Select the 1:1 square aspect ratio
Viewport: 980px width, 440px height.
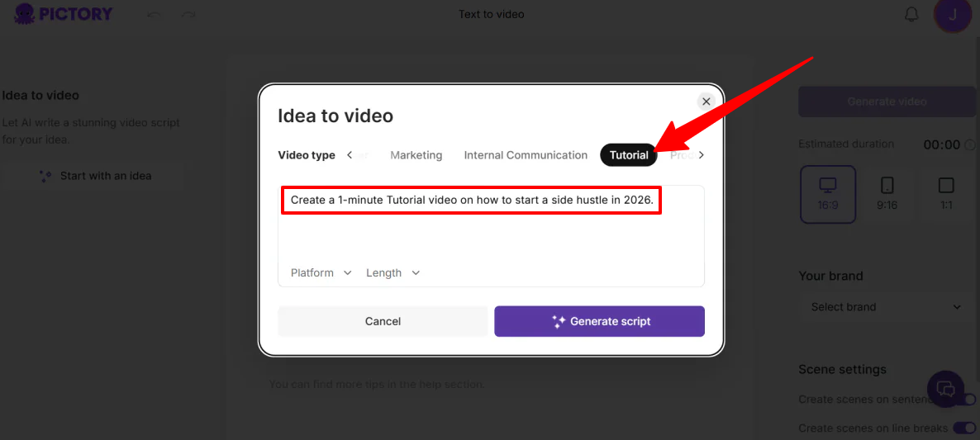(x=946, y=194)
